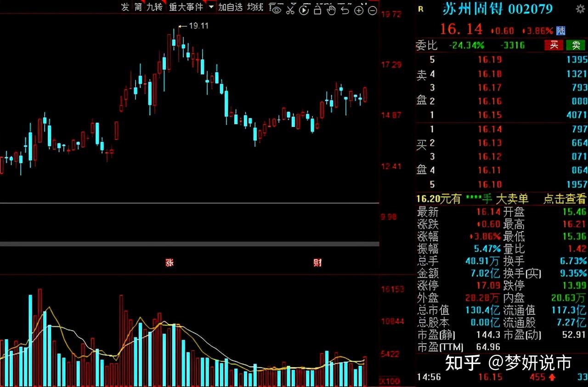Image resolution: width=588 pixels, height=387 pixels.
Task: Click the 19.11 peak price marker
Action: tap(198, 26)
